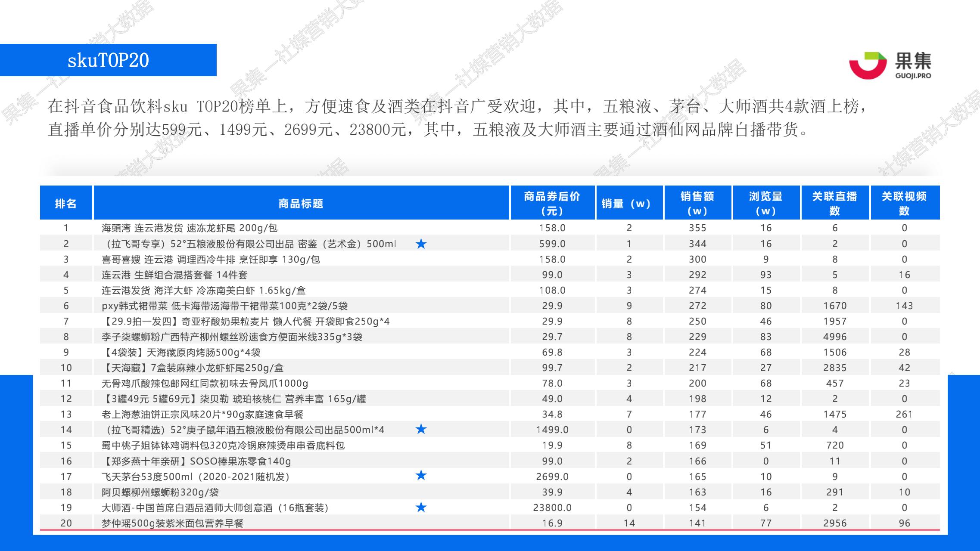Image resolution: width=980 pixels, height=551 pixels.
Task: Click intro line starting 在抖音食品饮料sku
Action: (x=457, y=106)
